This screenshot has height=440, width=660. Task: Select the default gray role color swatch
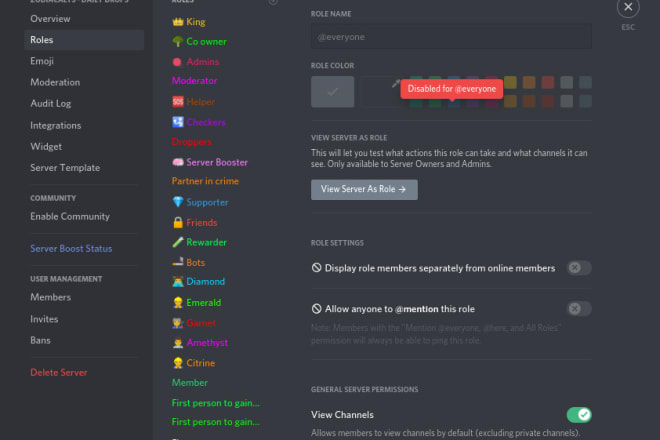(x=333, y=91)
